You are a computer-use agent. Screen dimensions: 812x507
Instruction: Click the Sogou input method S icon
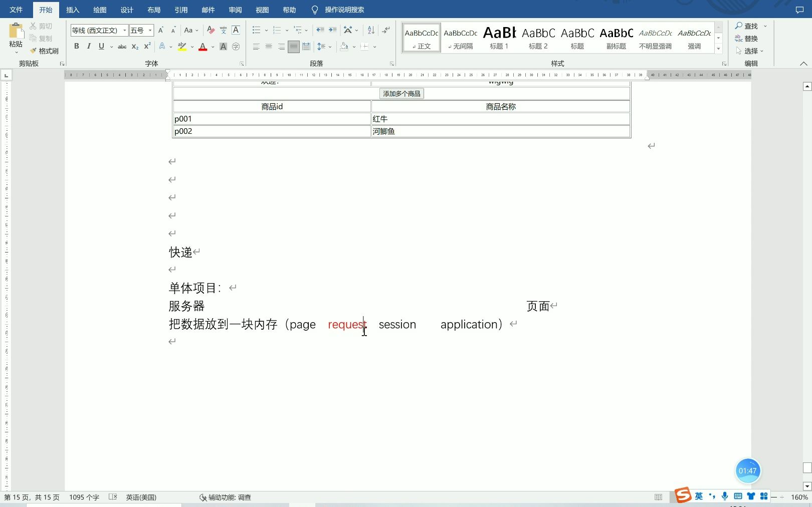[682, 495]
